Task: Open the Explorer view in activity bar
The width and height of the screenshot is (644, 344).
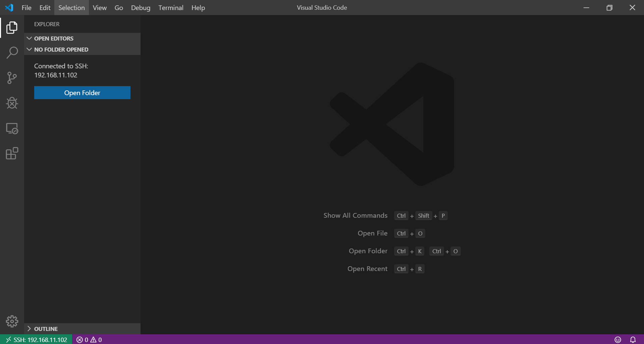Action: click(12, 27)
